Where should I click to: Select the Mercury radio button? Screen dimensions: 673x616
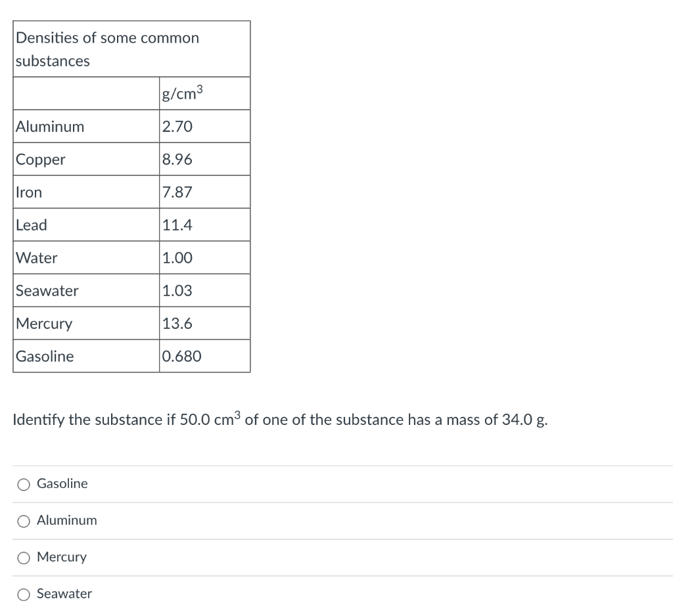coord(23,558)
